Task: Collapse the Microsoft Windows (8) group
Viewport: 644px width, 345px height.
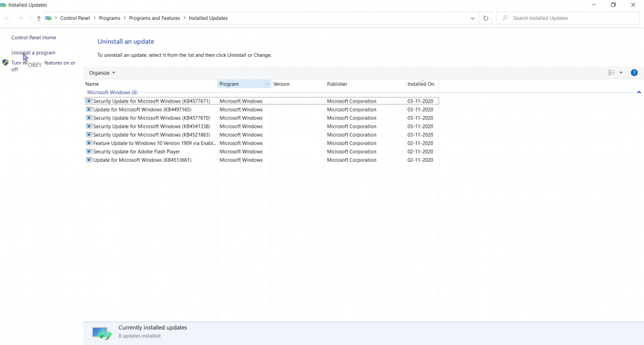Action: (x=639, y=92)
